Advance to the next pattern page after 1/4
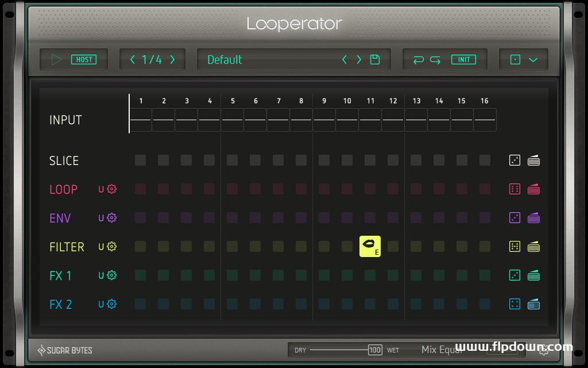This screenshot has height=368, width=588. [172, 59]
